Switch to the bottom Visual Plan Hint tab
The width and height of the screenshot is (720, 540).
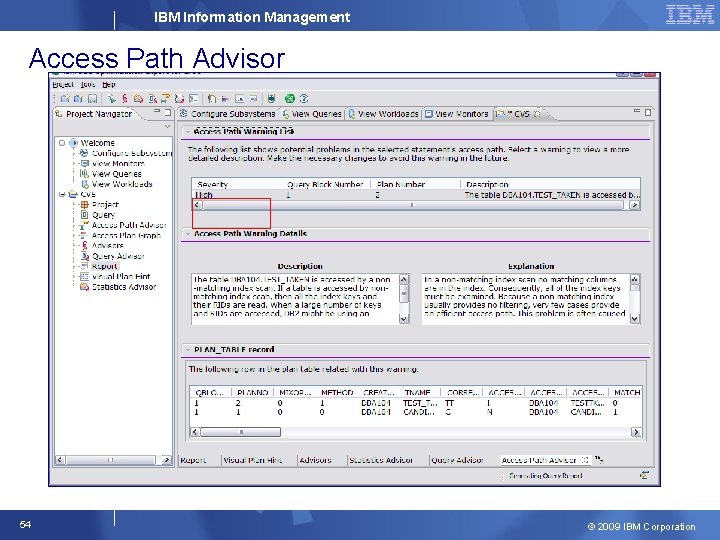tap(253, 460)
